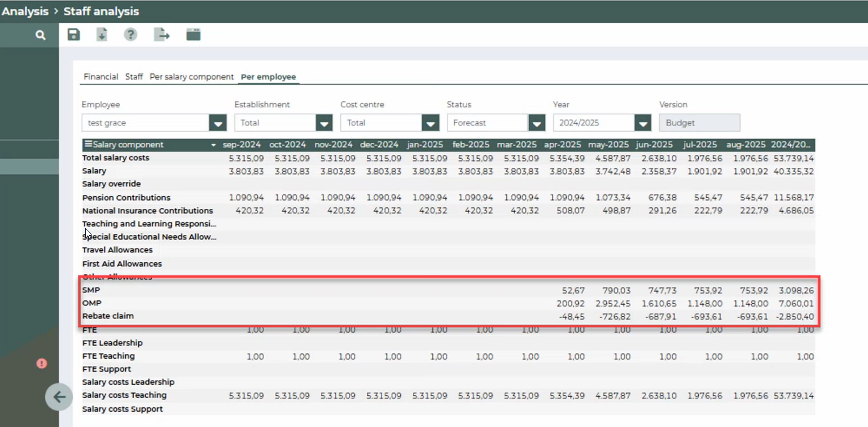Viewport: 868px width, 427px height.
Task: Click the Version Budget field
Action: pyautogui.click(x=699, y=123)
